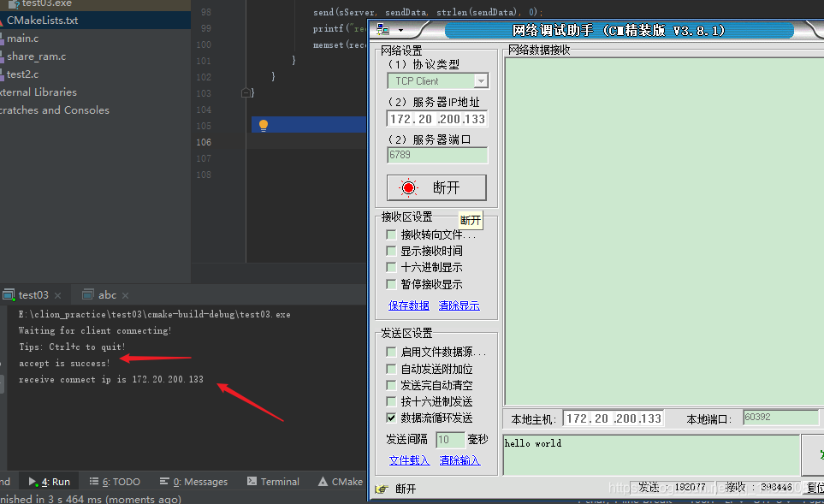The height and width of the screenshot is (504, 824).
Task: Click the 断开 status text in status bar
Action: (x=406, y=489)
